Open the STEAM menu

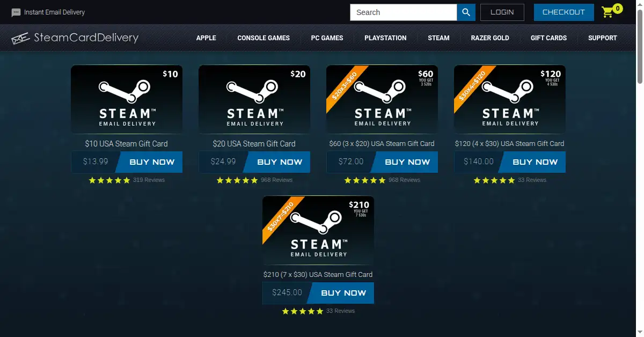[438, 38]
